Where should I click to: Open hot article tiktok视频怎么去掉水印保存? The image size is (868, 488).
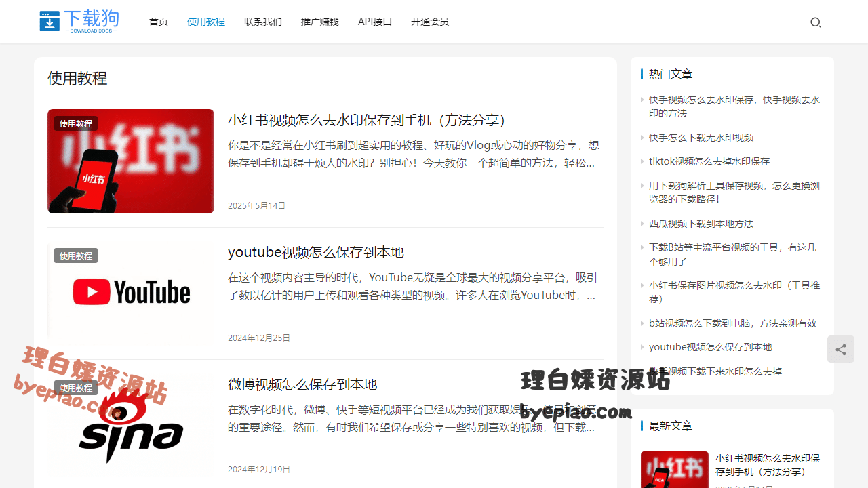(709, 161)
